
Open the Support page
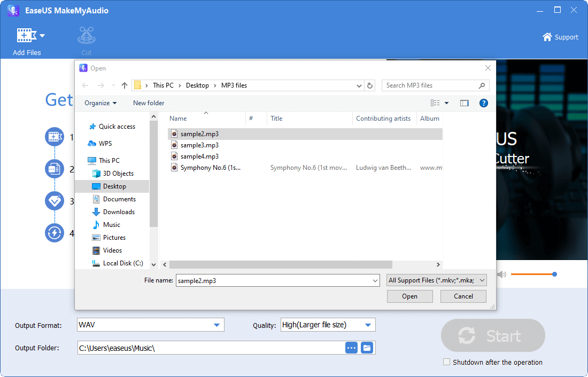[x=560, y=37]
